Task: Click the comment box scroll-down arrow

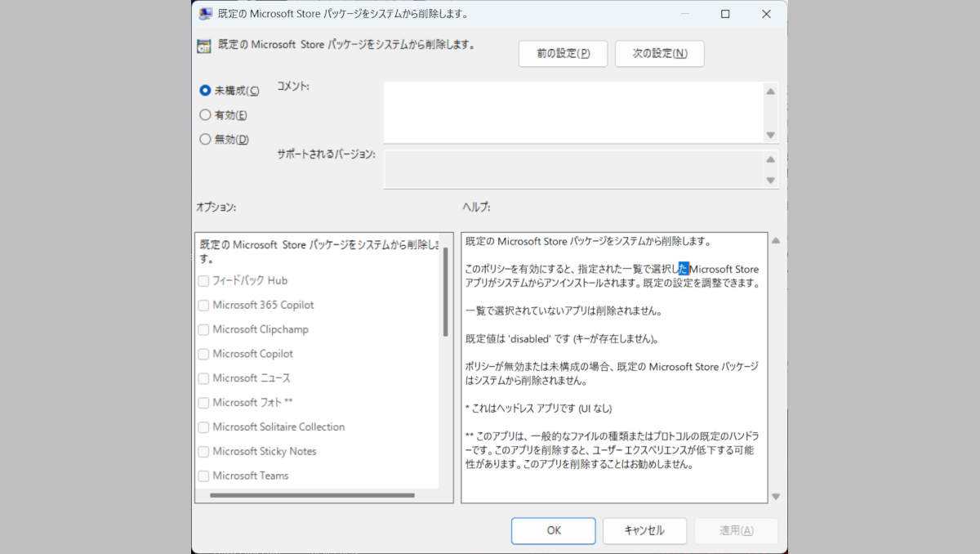Action: 770,135
